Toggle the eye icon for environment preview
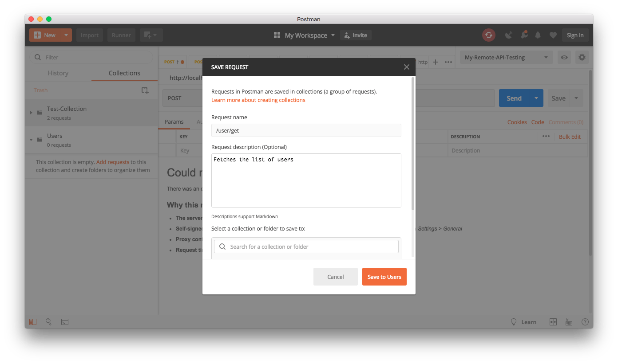Screen dimensions: 618x364 (x=564, y=57)
